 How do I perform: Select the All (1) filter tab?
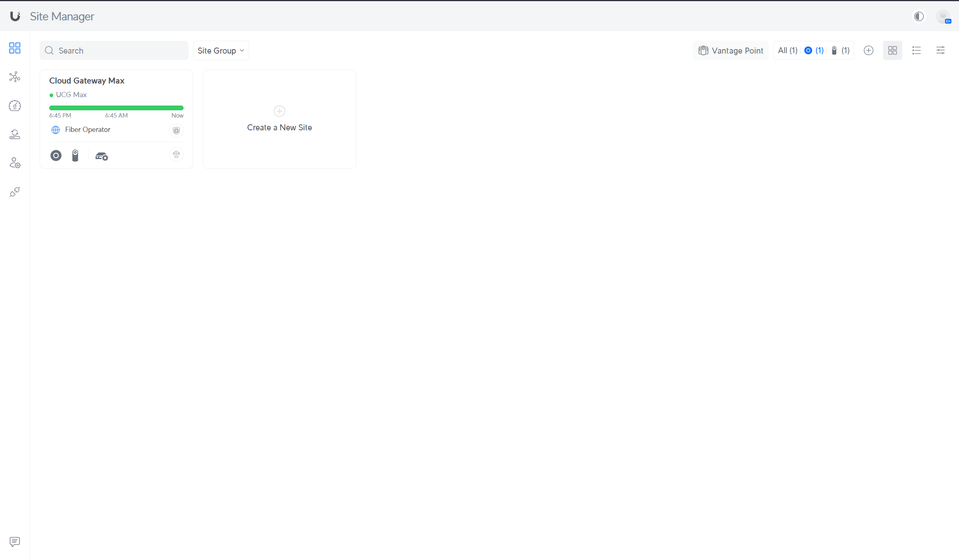[x=787, y=50]
